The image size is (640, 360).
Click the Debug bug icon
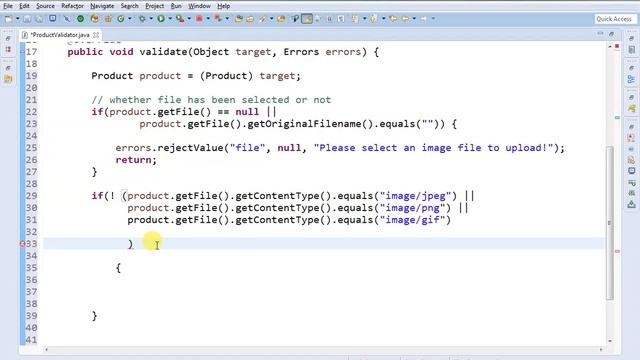pyautogui.click(x=142, y=19)
